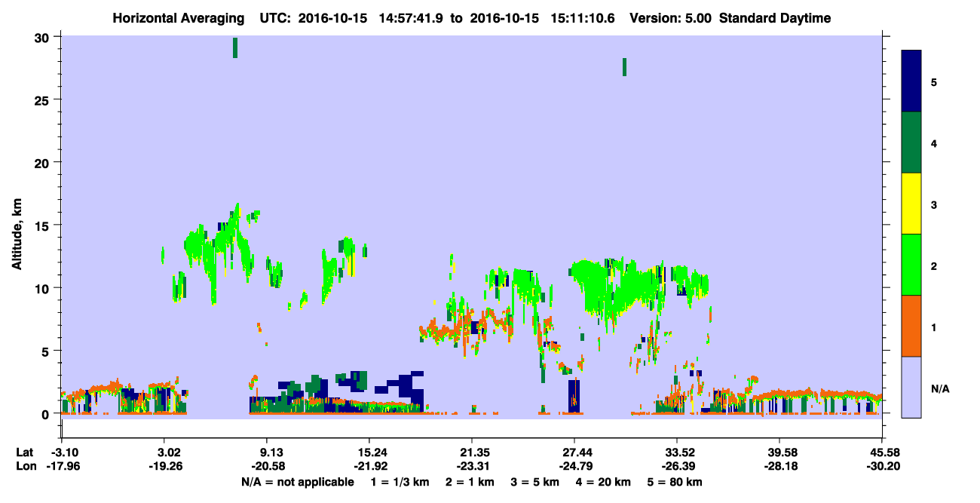
Task: Click legend text '5 = 80 km'
Action: 675,482
